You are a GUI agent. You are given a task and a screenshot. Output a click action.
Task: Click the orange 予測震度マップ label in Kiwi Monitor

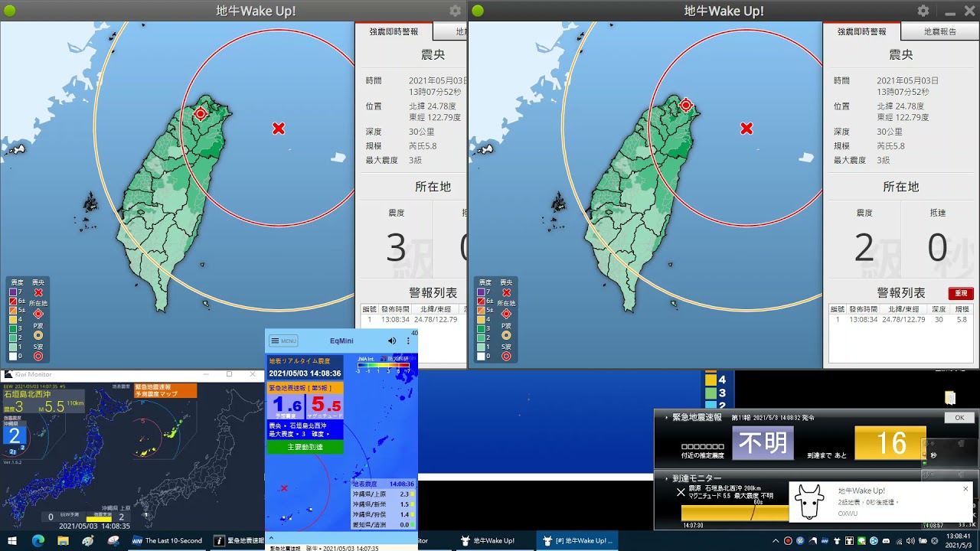[165, 390]
